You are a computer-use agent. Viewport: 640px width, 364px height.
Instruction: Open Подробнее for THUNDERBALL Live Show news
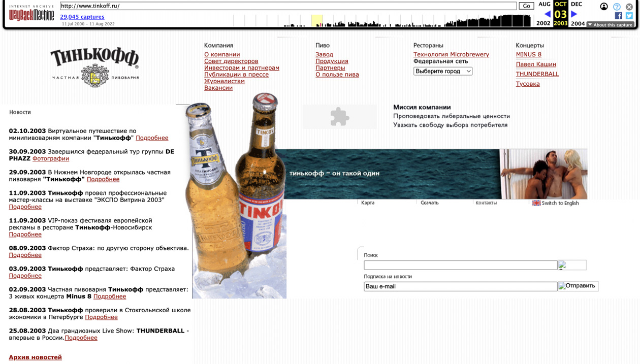(81, 338)
